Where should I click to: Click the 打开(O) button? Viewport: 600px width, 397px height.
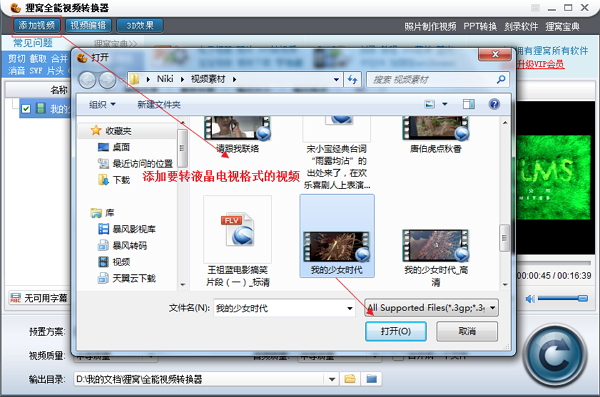click(x=396, y=331)
